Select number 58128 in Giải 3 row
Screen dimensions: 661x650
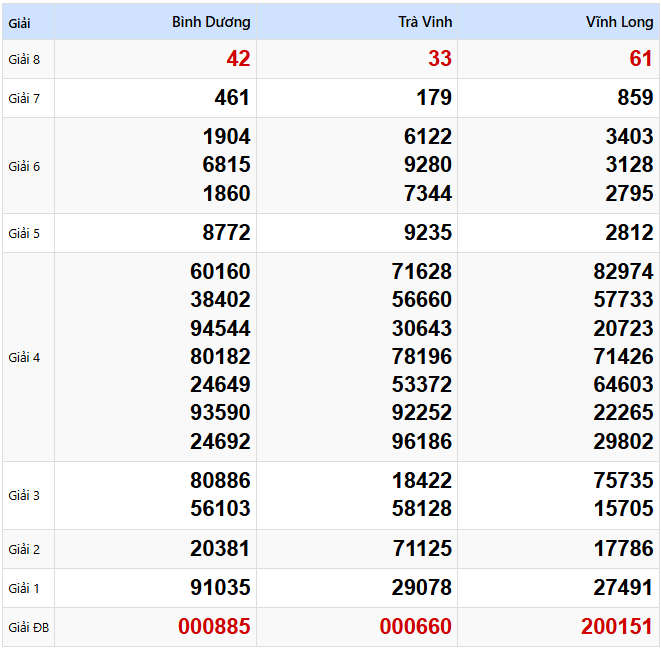422,508
